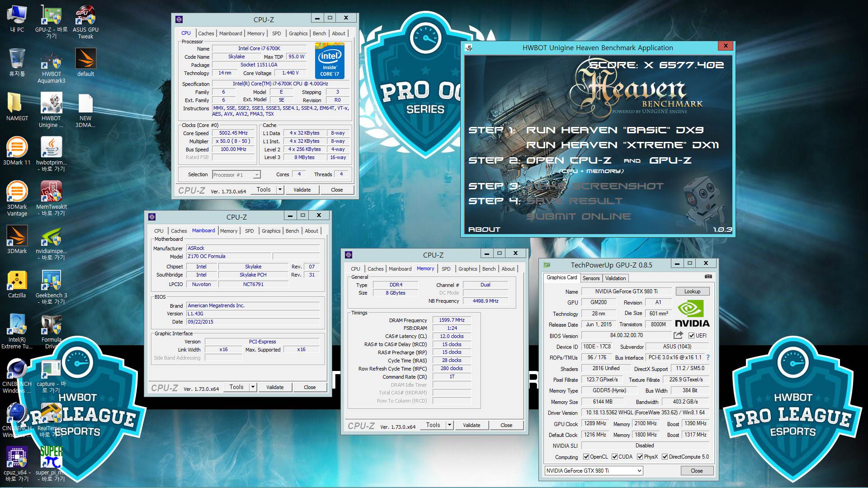Viewport: 868px width, 488px height.
Task: Click Close button in Mainboard CPU-Z window
Action: (310, 387)
